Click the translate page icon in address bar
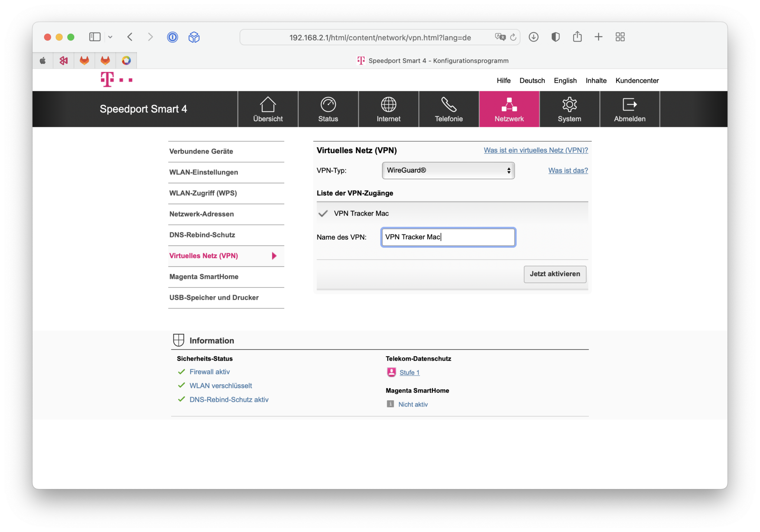760x532 pixels. pyautogui.click(x=500, y=37)
